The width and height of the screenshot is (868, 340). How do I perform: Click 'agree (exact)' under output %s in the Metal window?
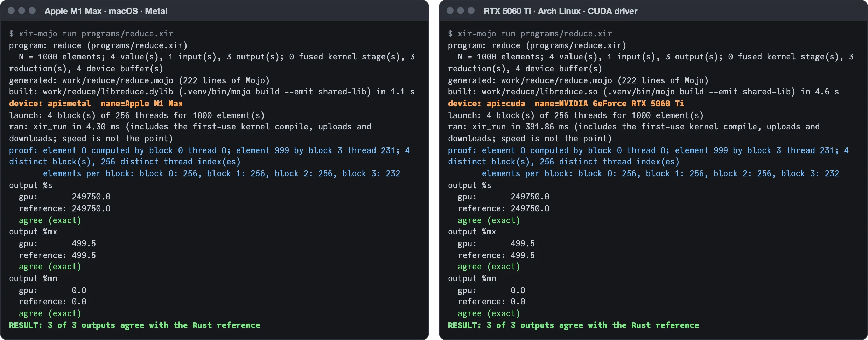pos(50,220)
